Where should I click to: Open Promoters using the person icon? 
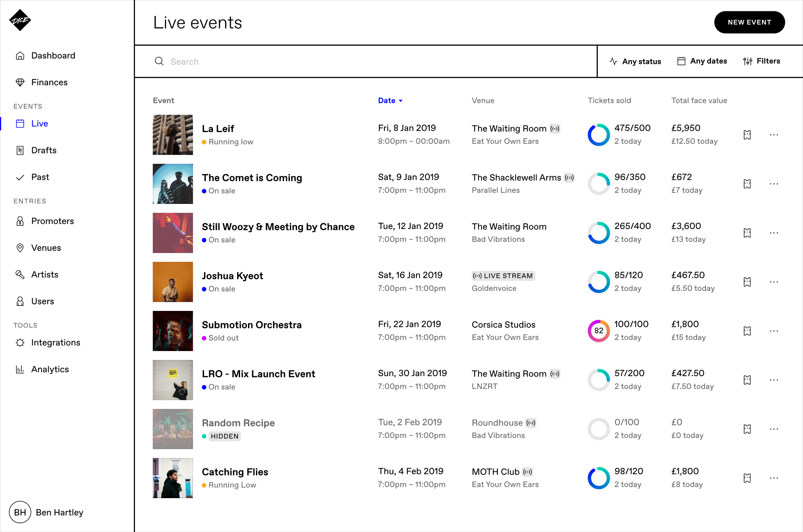point(20,221)
